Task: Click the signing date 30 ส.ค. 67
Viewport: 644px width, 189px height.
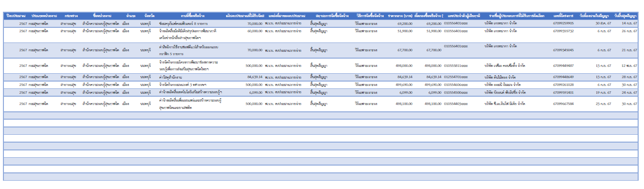Action: point(603,23)
